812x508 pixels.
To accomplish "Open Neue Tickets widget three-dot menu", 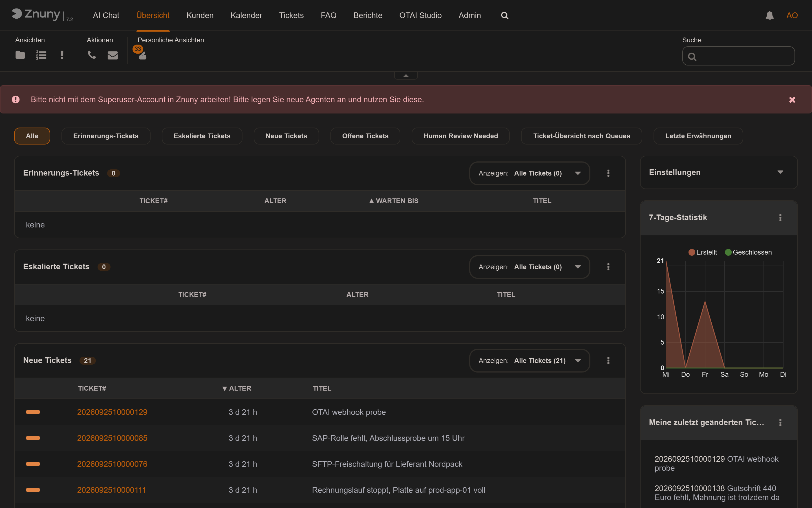I will (608, 360).
